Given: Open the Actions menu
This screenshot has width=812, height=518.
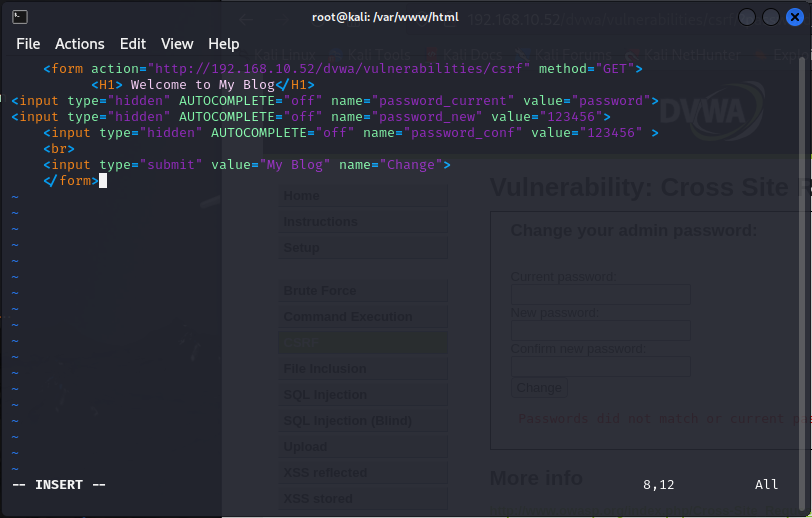Looking at the screenshot, I should (x=80, y=44).
